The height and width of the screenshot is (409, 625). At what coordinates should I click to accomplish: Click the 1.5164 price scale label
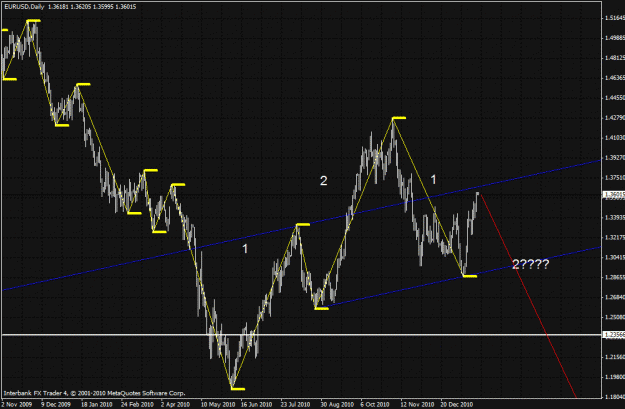click(615, 18)
